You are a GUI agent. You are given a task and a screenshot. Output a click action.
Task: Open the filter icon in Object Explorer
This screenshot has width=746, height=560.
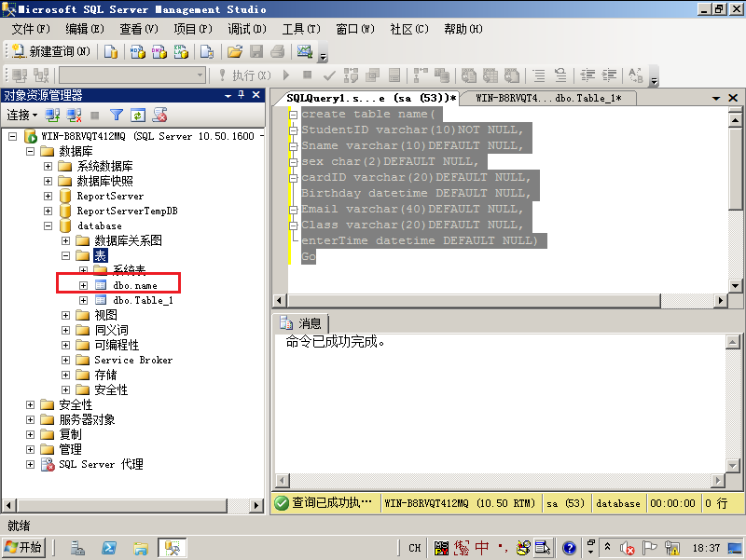click(117, 115)
